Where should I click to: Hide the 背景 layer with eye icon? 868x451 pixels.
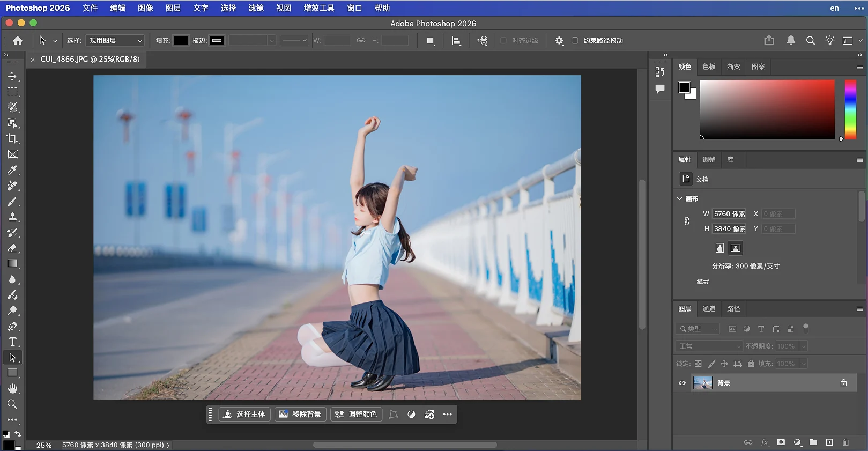682,383
